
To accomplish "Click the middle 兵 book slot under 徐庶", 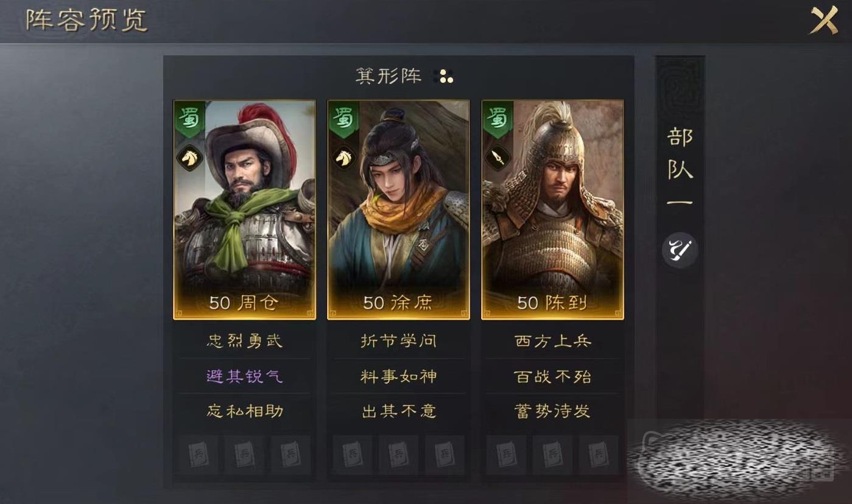I will click(399, 455).
